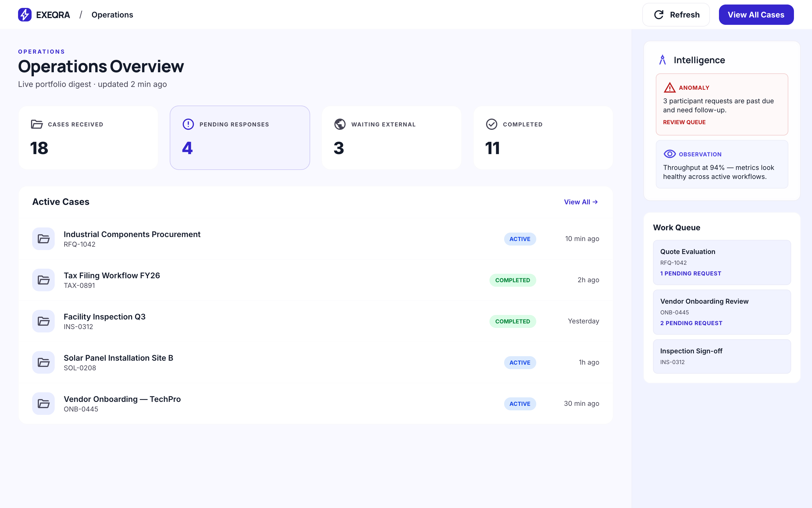812x508 pixels.
Task: Open the Quote Evaluation work queue item
Action: 722,262
